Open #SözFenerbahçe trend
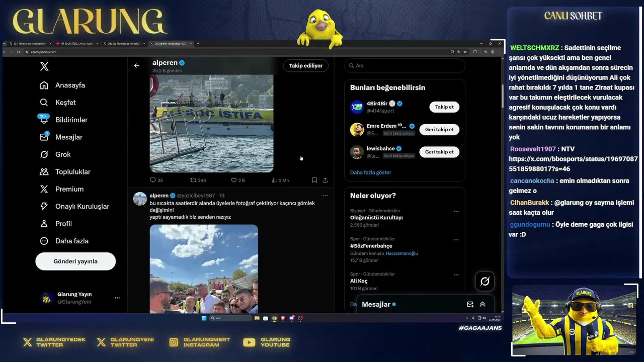644x362 pixels. [371, 246]
